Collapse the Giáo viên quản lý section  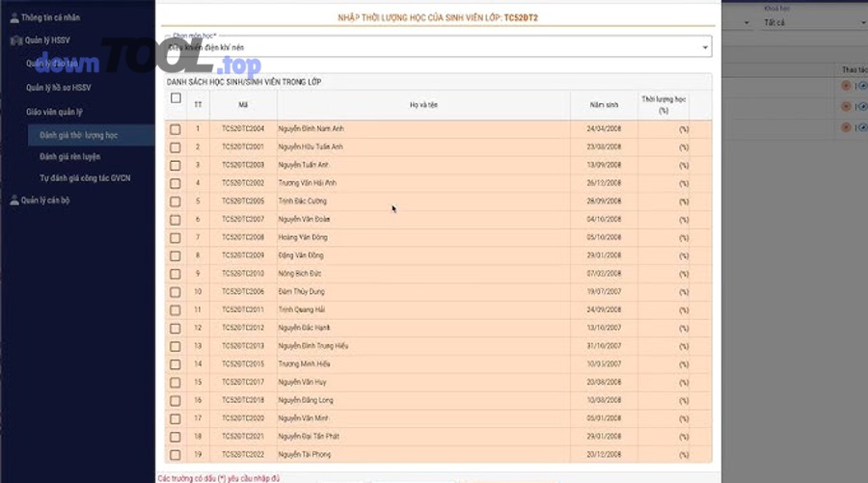(x=54, y=112)
